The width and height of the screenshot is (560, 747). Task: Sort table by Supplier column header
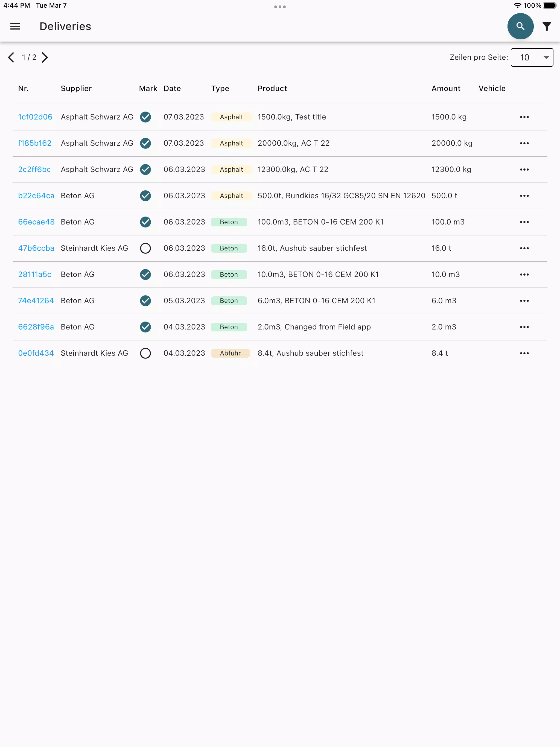76,89
